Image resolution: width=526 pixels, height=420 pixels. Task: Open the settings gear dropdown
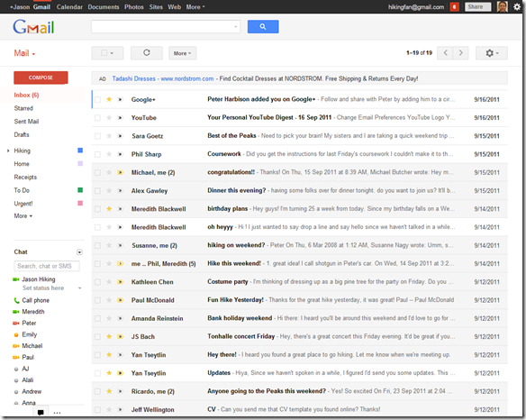492,52
